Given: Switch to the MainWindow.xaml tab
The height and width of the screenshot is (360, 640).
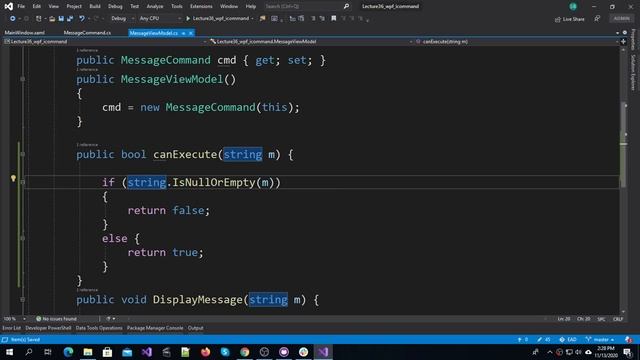Looking at the screenshot, I should coord(24,33).
